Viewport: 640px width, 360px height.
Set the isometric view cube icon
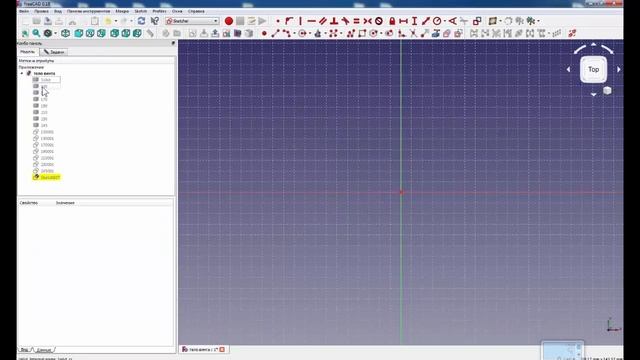click(x=65, y=33)
